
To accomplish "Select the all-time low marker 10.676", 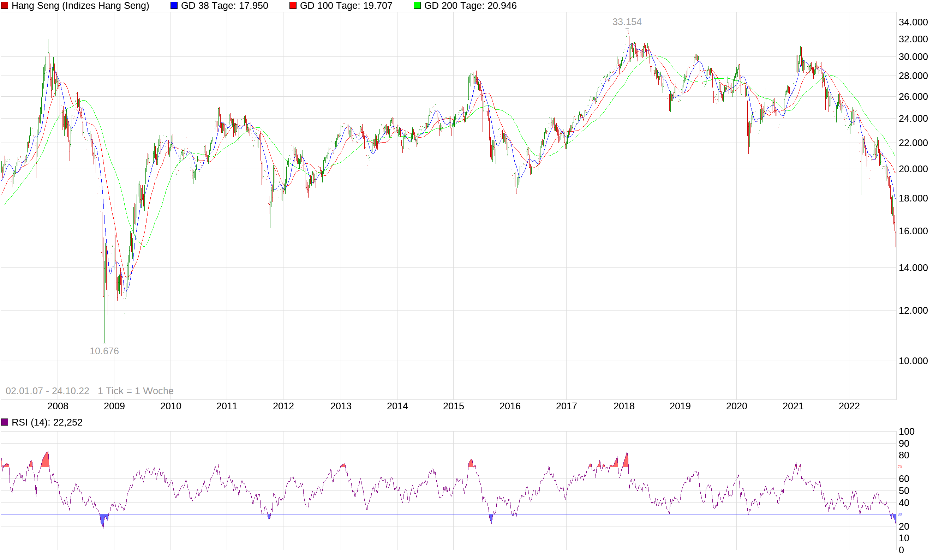I will pyautogui.click(x=104, y=351).
